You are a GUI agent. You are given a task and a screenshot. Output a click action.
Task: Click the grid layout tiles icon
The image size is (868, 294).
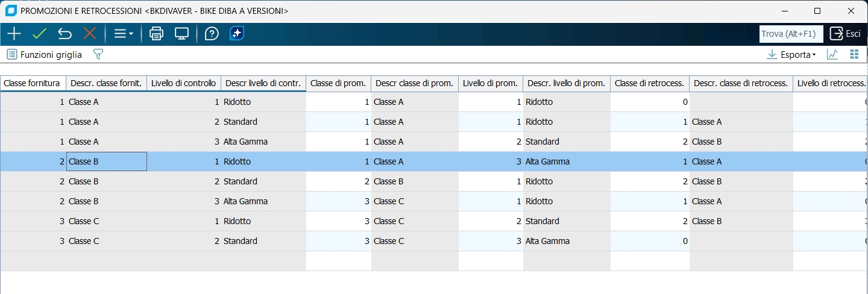pos(854,54)
